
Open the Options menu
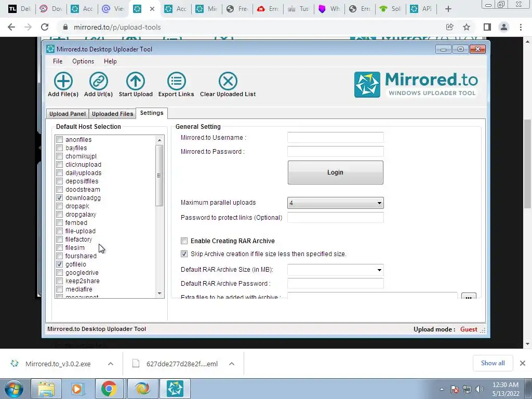point(83,61)
